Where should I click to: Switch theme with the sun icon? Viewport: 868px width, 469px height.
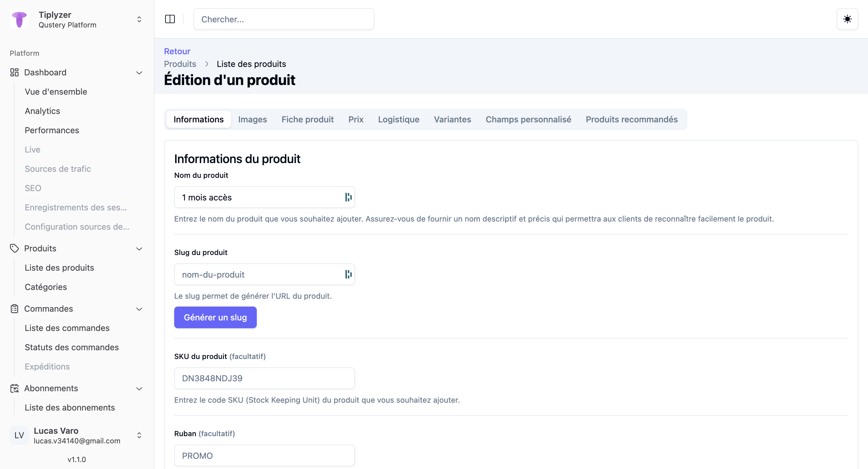pyautogui.click(x=847, y=19)
